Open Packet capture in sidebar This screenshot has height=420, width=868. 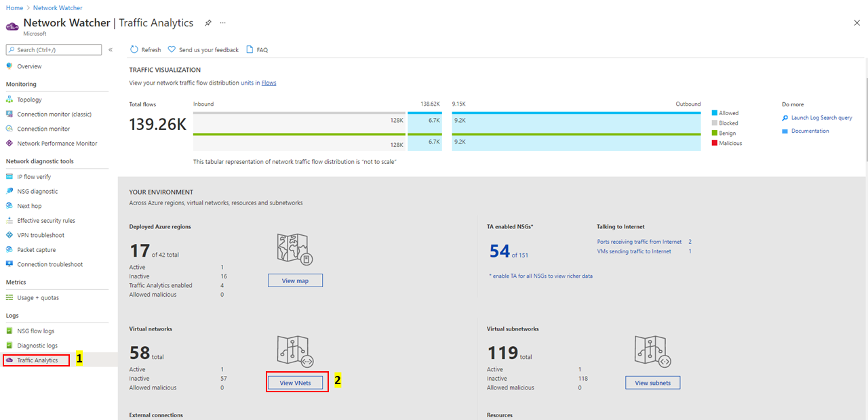point(36,250)
